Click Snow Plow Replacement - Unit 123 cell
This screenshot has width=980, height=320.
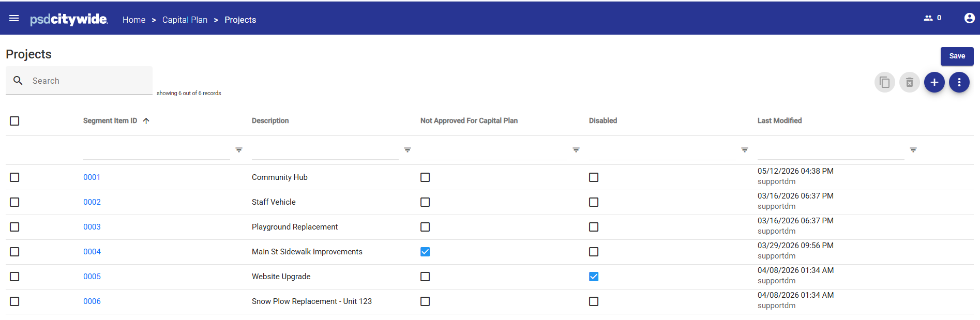312,301
